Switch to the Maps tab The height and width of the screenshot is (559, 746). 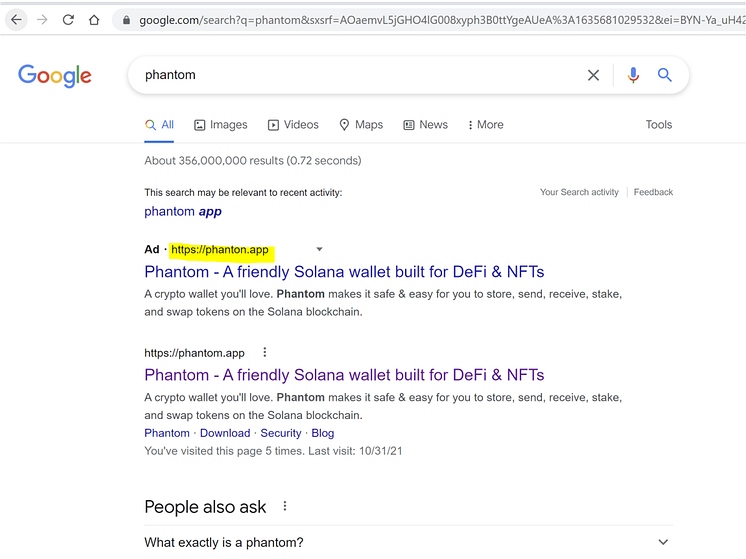[361, 125]
